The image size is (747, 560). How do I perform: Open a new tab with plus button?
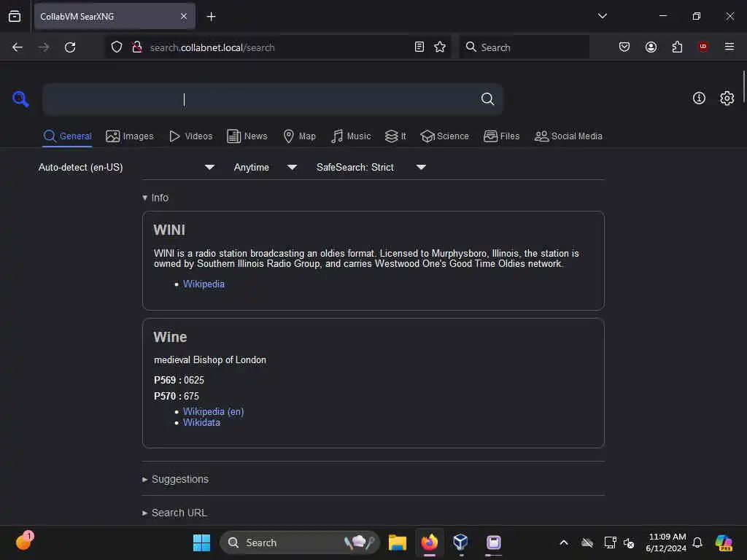(x=211, y=17)
